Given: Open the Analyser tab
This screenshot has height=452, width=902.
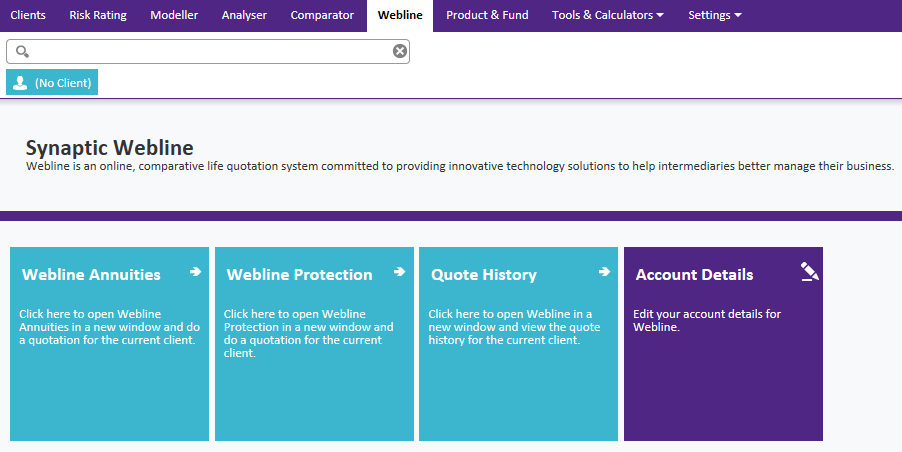Looking at the screenshot, I should (244, 16).
